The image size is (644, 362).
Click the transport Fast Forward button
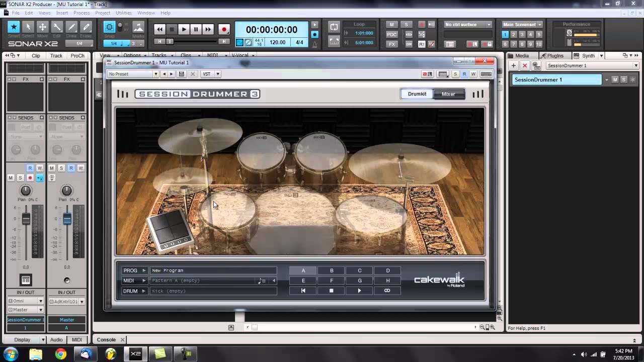pos(208,30)
